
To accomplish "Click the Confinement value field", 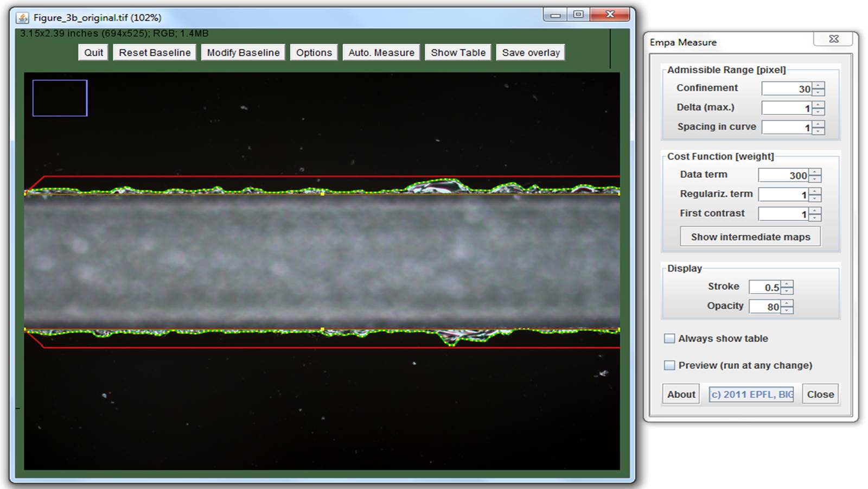I will pyautogui.click(x=787, y=89).
